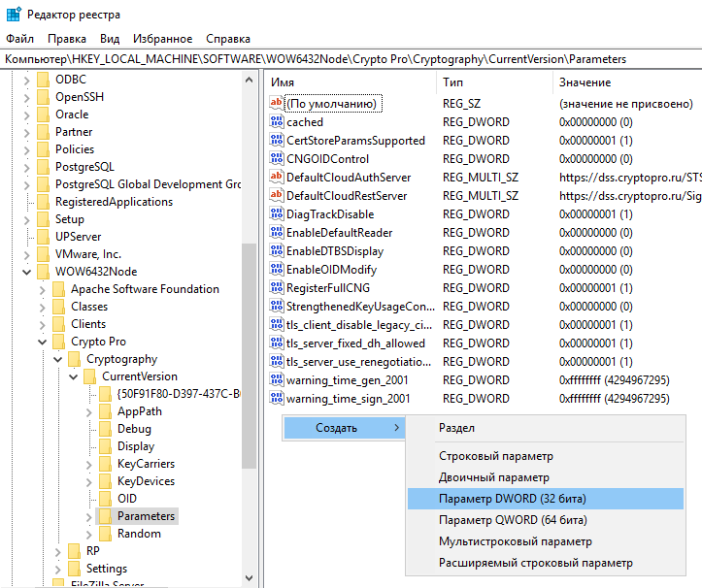Expand the AppPath key arrow
702x588 pixels.
coord(88,412)
